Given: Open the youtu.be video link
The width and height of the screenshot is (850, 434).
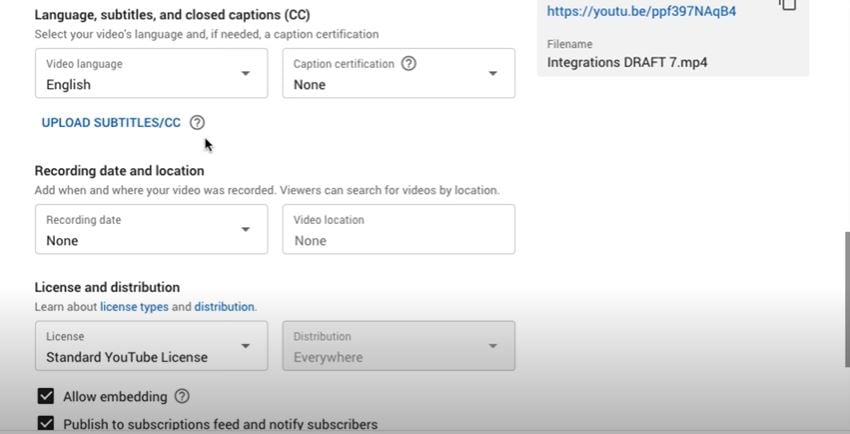Looking at the screenshot, I should (641, 12).
